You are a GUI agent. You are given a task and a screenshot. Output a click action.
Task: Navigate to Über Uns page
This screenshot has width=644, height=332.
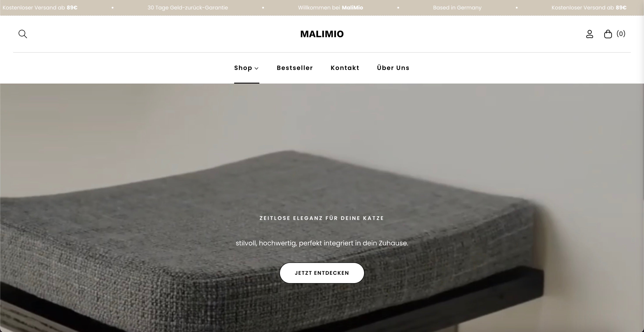[393, 68]
